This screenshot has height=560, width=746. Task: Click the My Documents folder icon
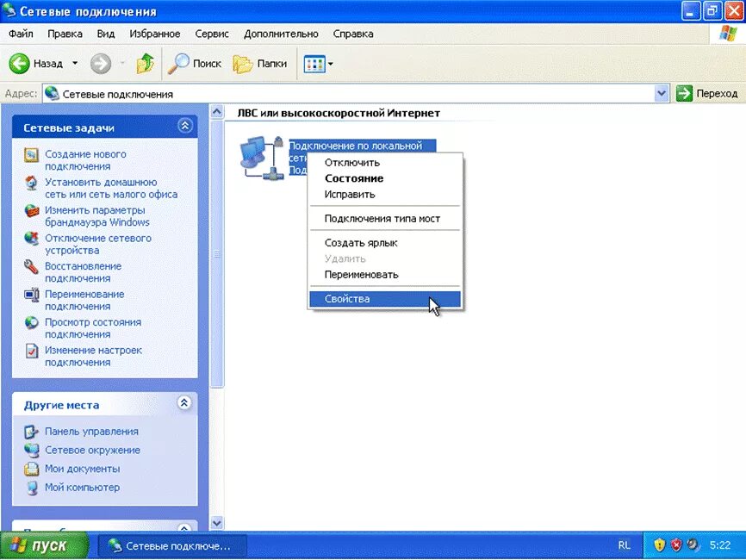(31, 470)
